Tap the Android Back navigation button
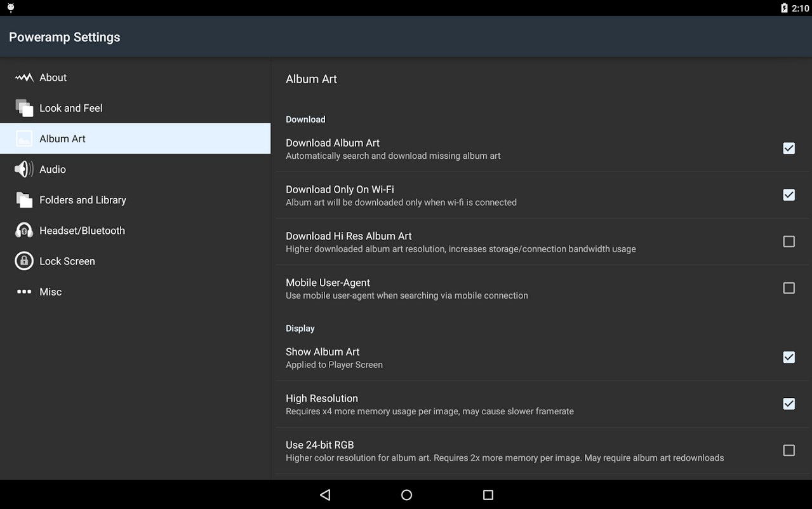 [x=325, y=494]
